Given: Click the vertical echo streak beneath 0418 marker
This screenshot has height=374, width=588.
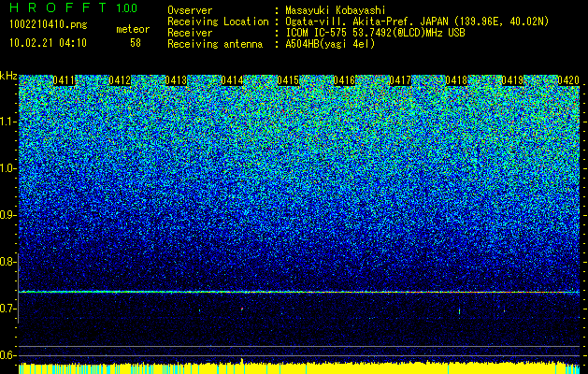Looking at the screenshot, I should [459, 310].
